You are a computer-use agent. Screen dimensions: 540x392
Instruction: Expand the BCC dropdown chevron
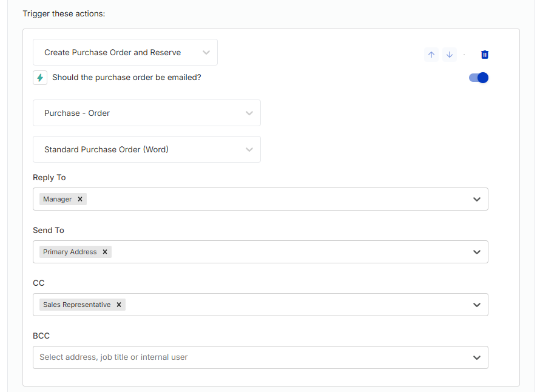(x=477, y=357)
